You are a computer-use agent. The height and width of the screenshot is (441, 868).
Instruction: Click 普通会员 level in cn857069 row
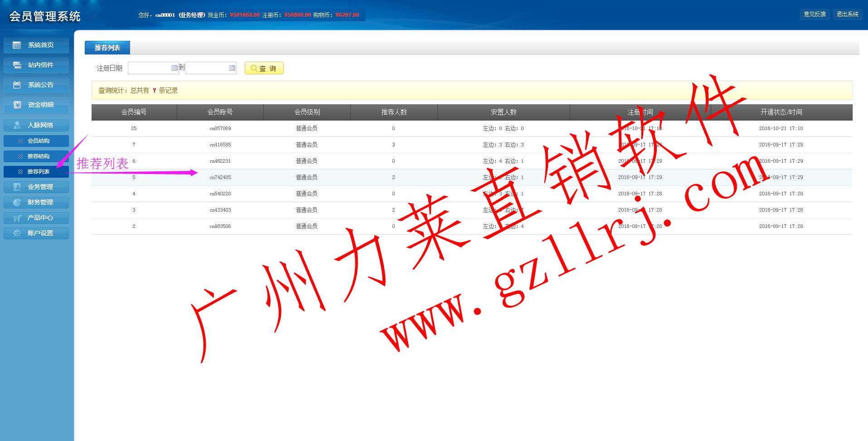click(306, 129)
